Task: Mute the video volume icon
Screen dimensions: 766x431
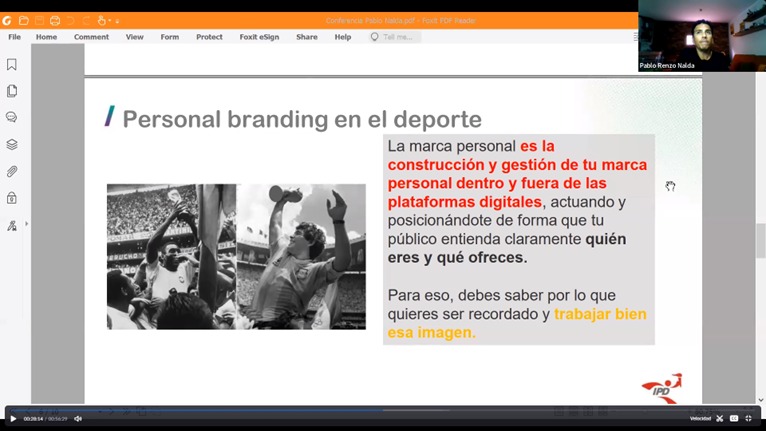Action: click(78, 418)
